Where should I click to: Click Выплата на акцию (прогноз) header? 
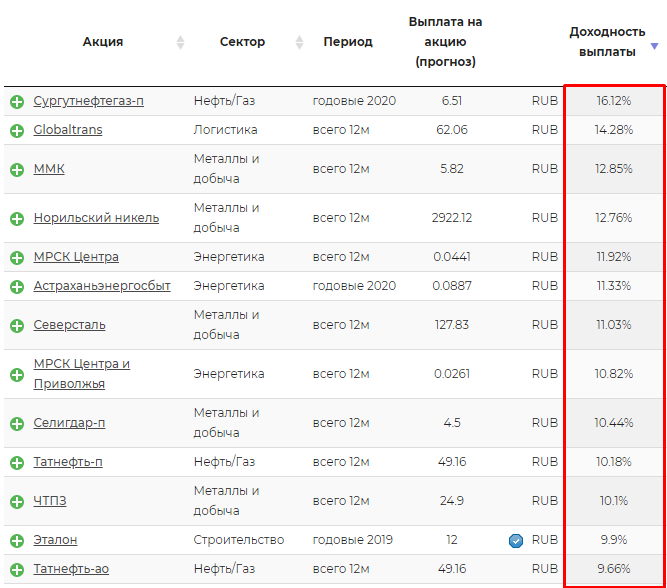pos(445,42)
